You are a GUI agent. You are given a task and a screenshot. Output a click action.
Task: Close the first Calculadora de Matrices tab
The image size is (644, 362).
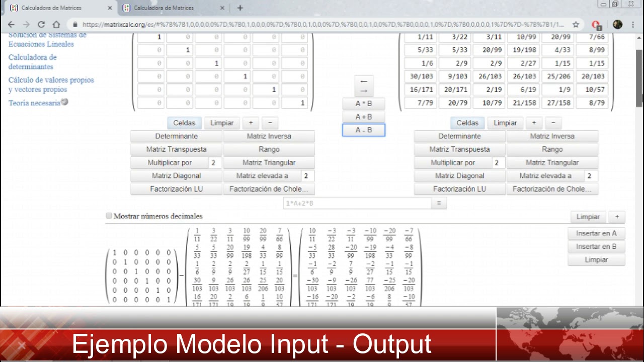click(x=110, y=8)
